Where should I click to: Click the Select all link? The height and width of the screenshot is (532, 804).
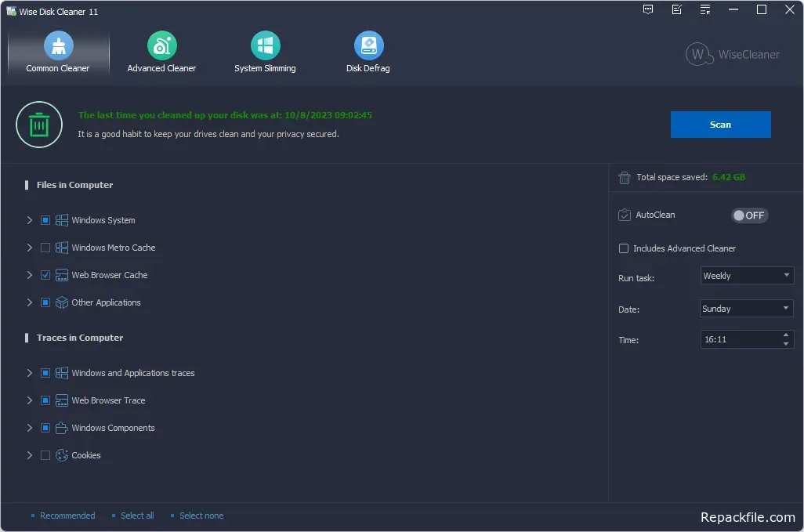[x=137, y=516]
